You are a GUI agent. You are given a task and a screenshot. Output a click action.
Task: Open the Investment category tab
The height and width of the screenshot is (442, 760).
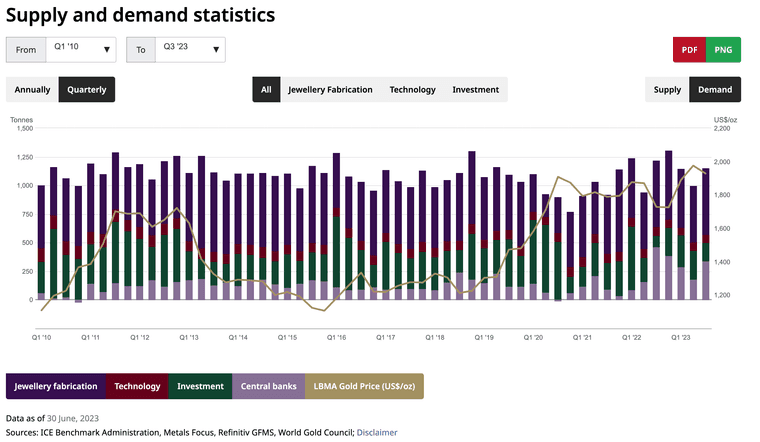coord(475,89)
